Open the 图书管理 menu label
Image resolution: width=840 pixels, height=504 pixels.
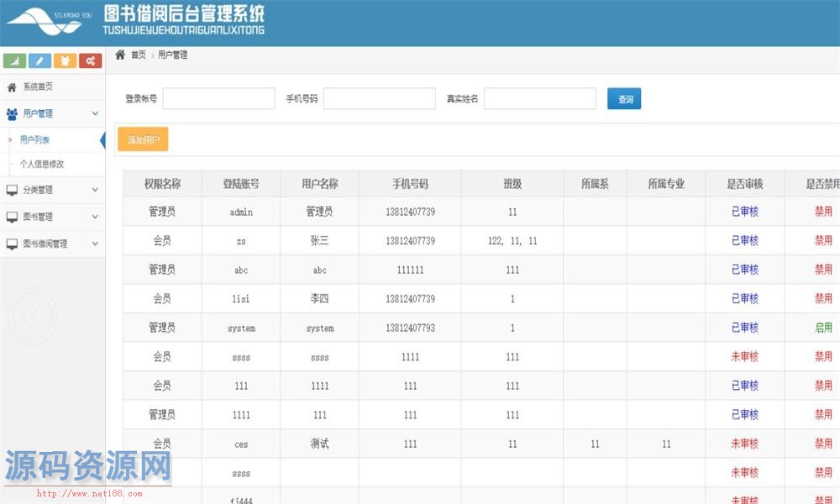click(38, 217)
